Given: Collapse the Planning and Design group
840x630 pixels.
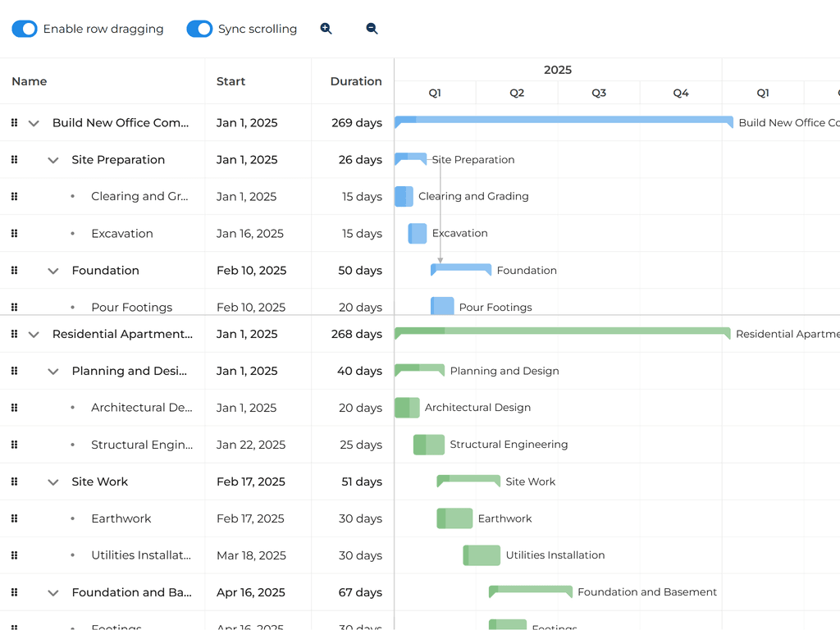Looking at the screenshot, I should (53, 371).
